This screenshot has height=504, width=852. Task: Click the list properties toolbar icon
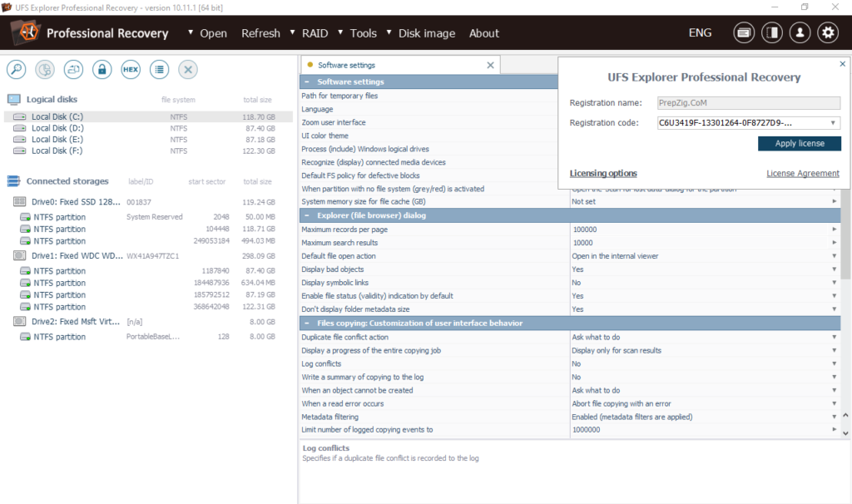[x=159, y=70]
